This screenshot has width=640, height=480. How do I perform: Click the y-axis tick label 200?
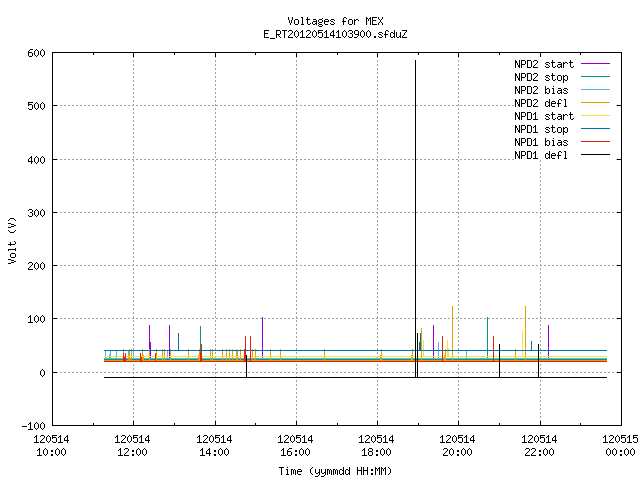[x=36, y=266]
